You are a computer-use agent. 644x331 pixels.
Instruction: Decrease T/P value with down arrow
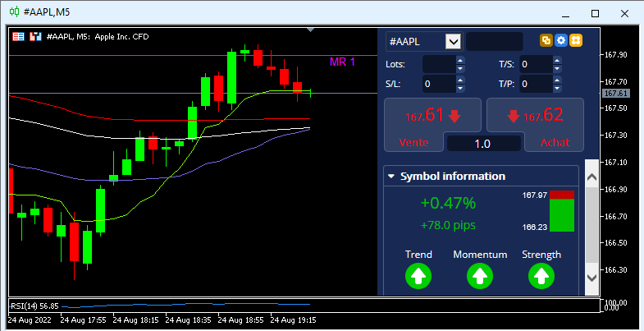[x=557, y=89]
